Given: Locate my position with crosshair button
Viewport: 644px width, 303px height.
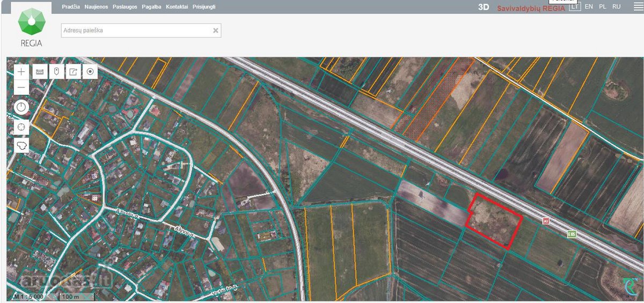Looking at the screenshot, I should pos(21,127).
